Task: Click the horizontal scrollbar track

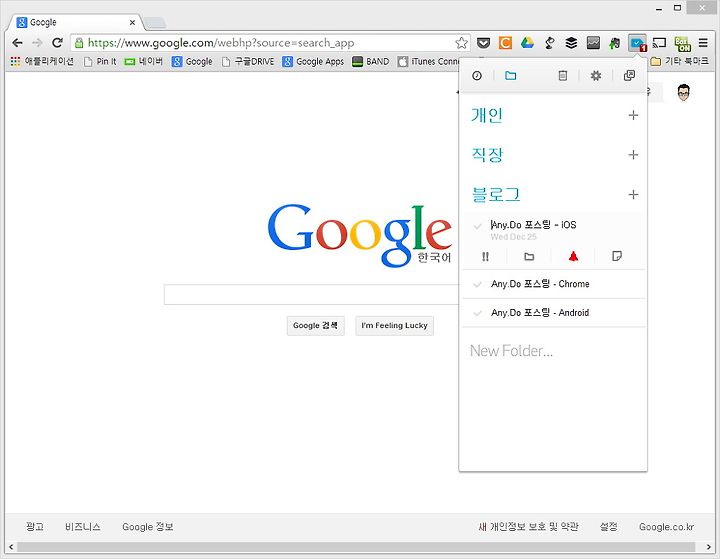Action: [x=356, y=547]
